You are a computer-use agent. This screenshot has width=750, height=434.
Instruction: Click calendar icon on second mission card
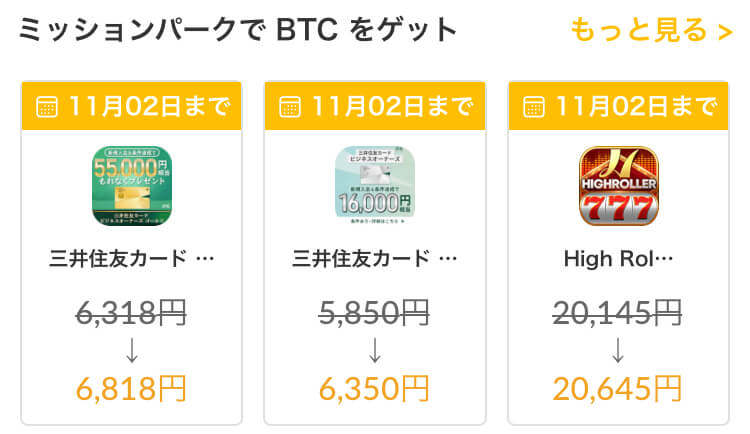point(290,106)
